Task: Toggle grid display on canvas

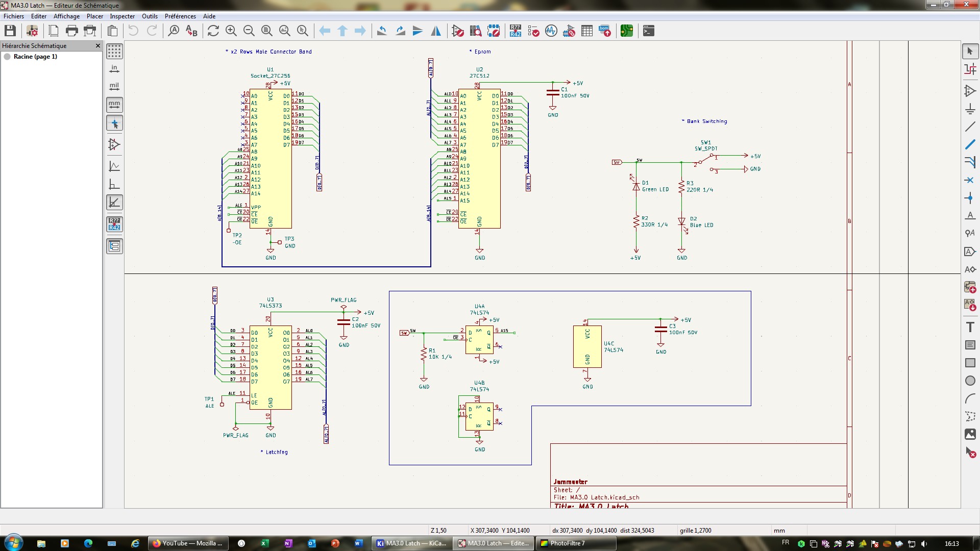Action: coord(114,51)
